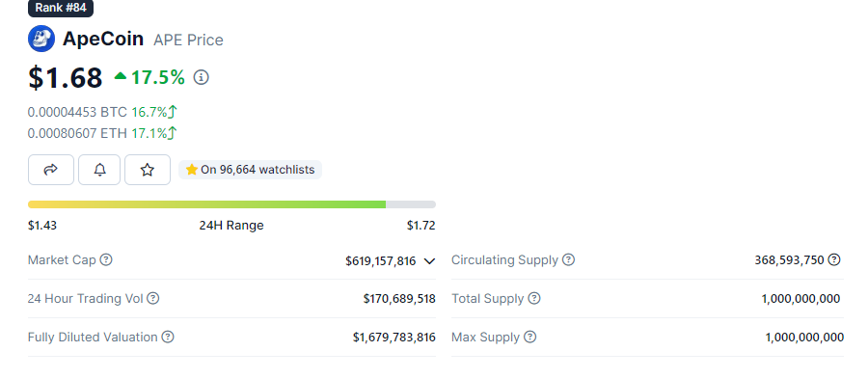
Task: Click the 24H Range label
Action: (231, 226)
